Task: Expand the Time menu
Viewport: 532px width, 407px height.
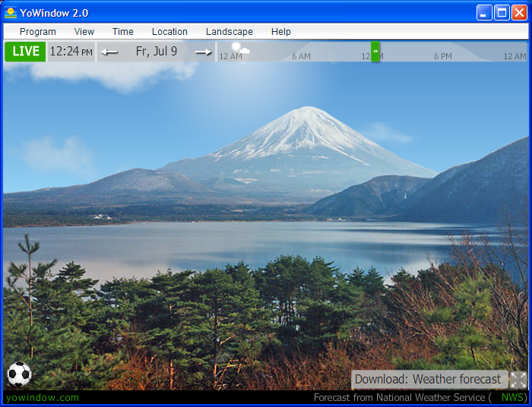Action: [123, 32]
